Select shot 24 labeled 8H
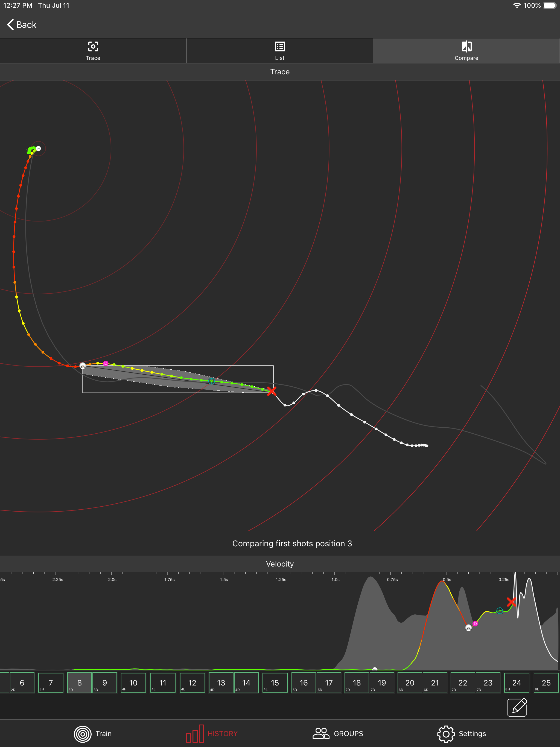The width and height of the screenshot is (560, 747). click(x=517, y=682)
